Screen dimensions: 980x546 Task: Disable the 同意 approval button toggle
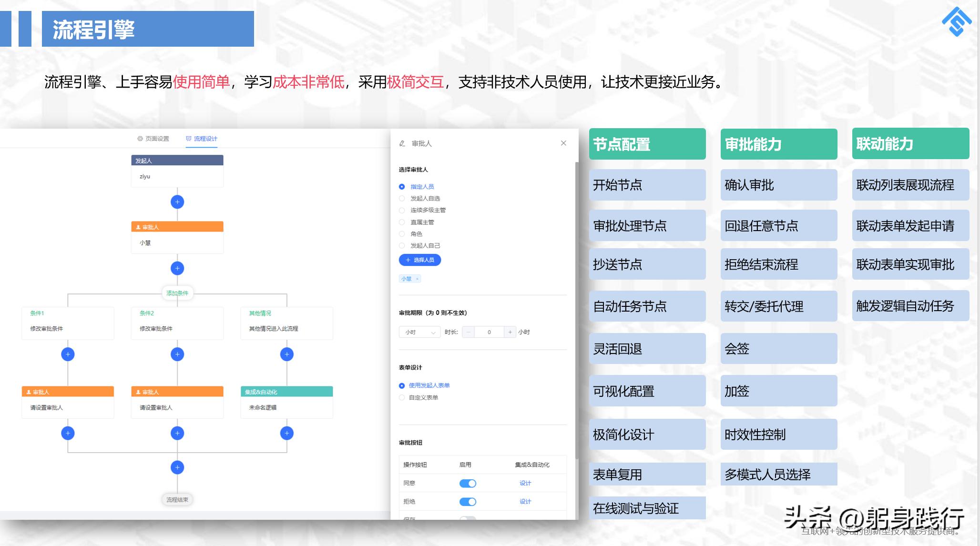(x=468, y=483)
